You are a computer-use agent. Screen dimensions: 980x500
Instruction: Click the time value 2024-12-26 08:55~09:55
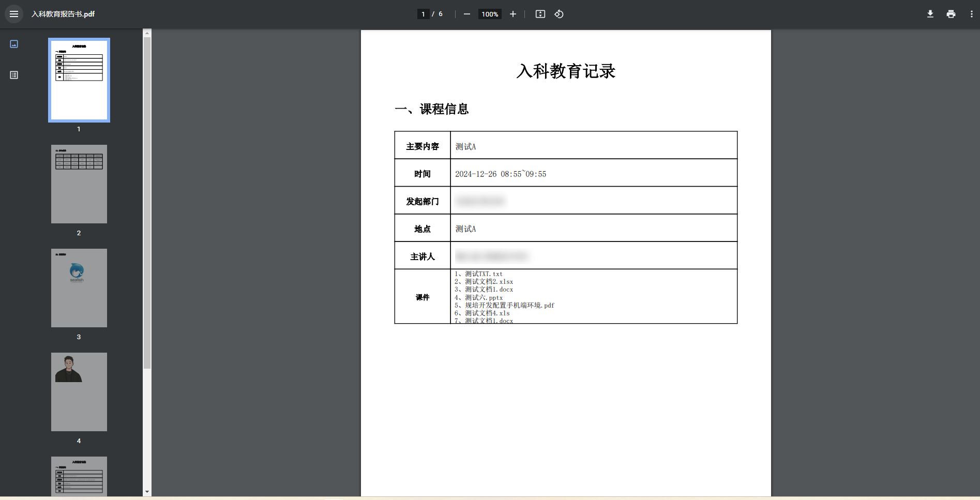pos(501,174)
